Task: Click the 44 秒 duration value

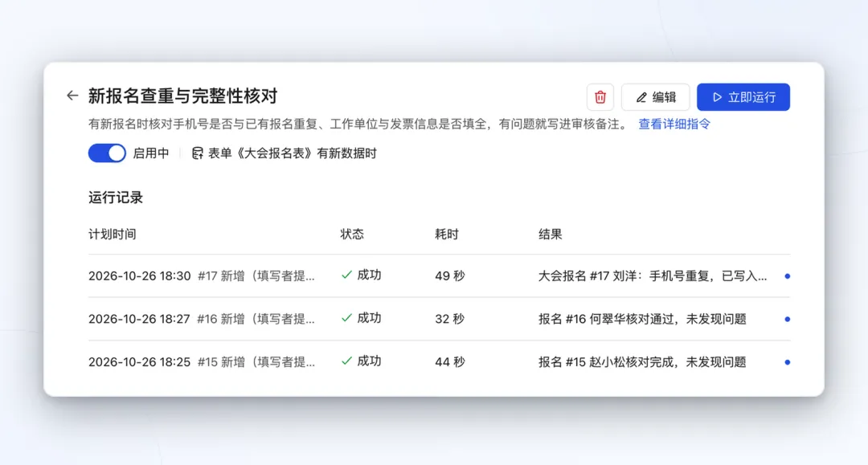Action: (x=449, y=362)
